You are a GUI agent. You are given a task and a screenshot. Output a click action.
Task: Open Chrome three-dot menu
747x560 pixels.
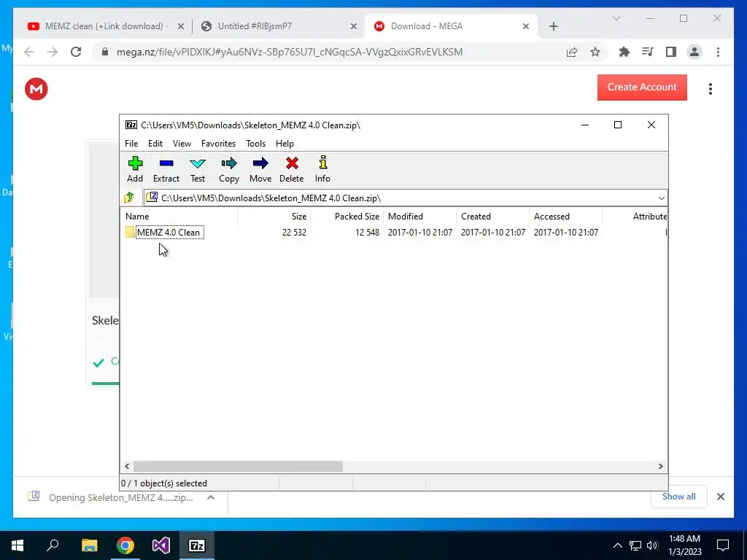click(x=718, y=52)
